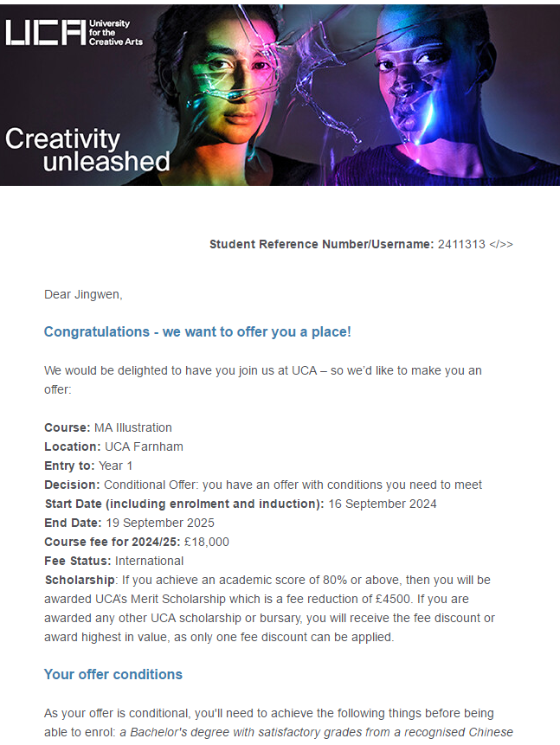
Task: Click the "Entry to: Year 1" line
Action: click(88, 466)
